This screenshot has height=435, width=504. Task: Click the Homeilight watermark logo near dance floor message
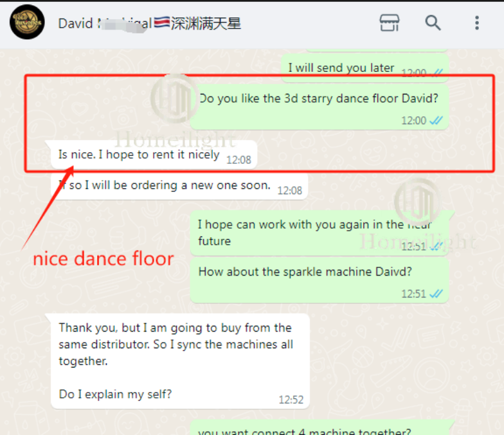(x=175, y=99)
